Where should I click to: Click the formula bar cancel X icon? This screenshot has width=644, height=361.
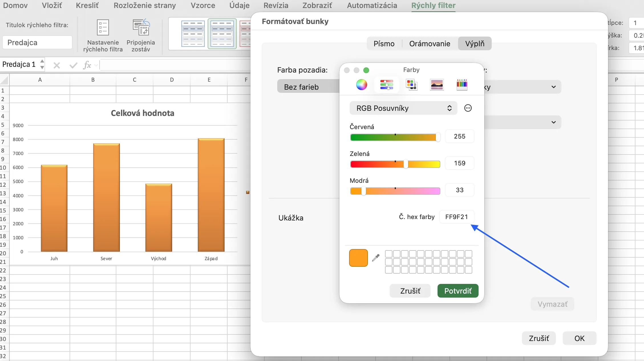(57, 65)
